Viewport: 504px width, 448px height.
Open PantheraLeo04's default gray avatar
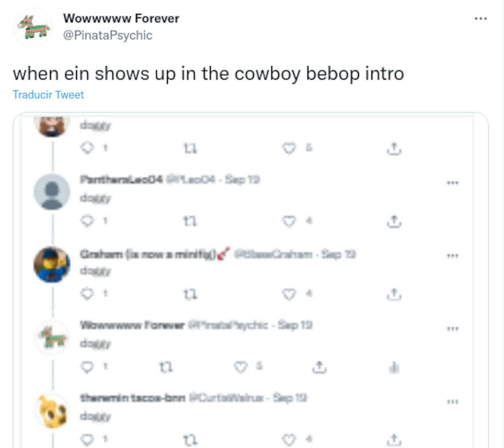point(52,192)
